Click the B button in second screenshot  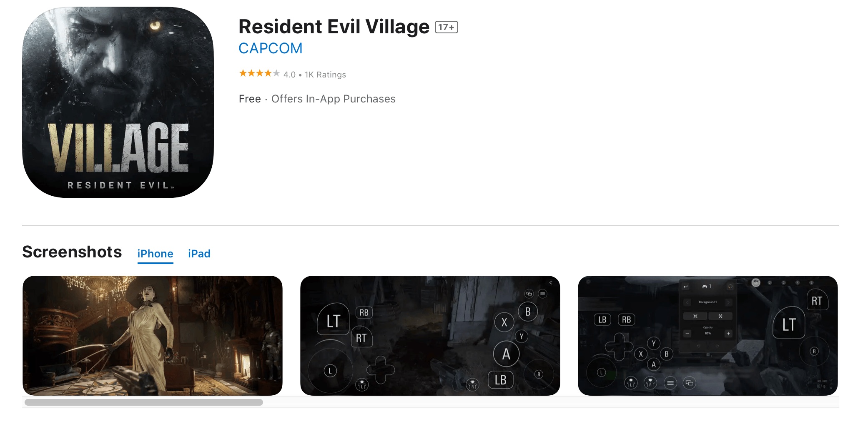click(528, 312)
